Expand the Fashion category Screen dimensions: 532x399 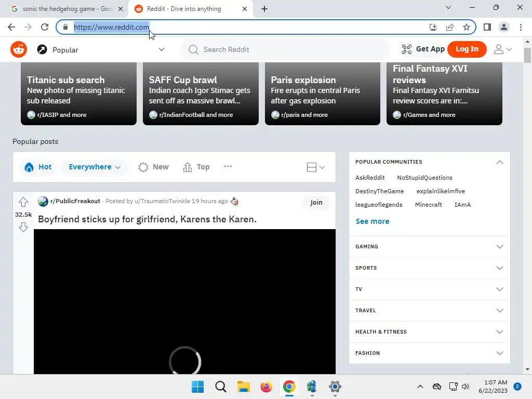(500, 353)
